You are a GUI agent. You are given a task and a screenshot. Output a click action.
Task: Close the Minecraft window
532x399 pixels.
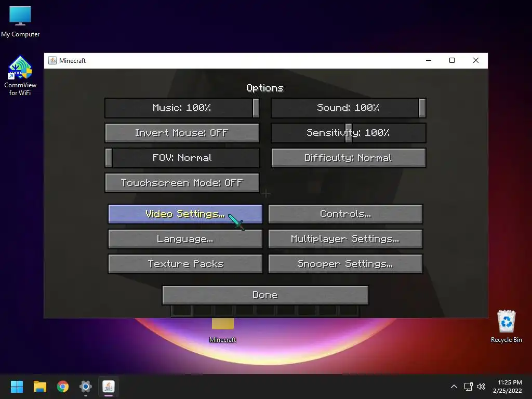coord(476,60)
